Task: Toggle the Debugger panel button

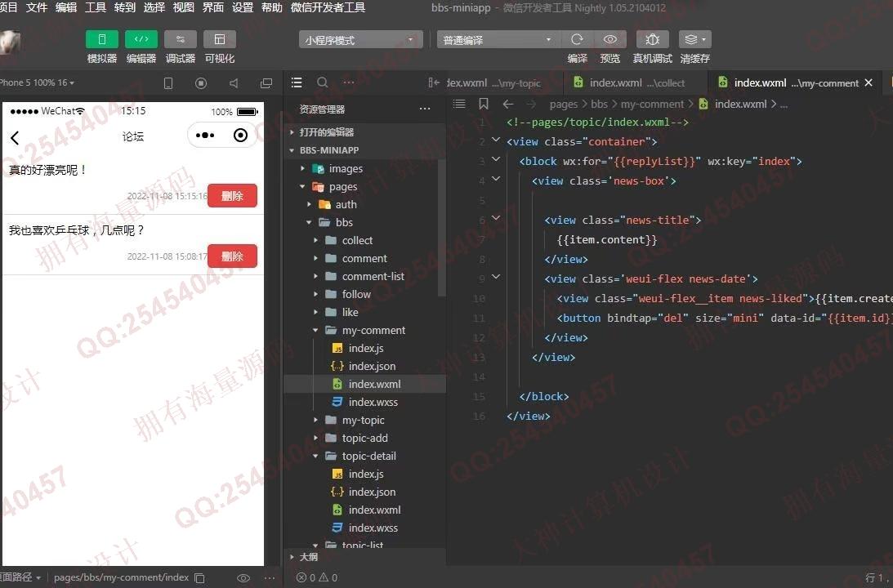Action: click(181, 39)
